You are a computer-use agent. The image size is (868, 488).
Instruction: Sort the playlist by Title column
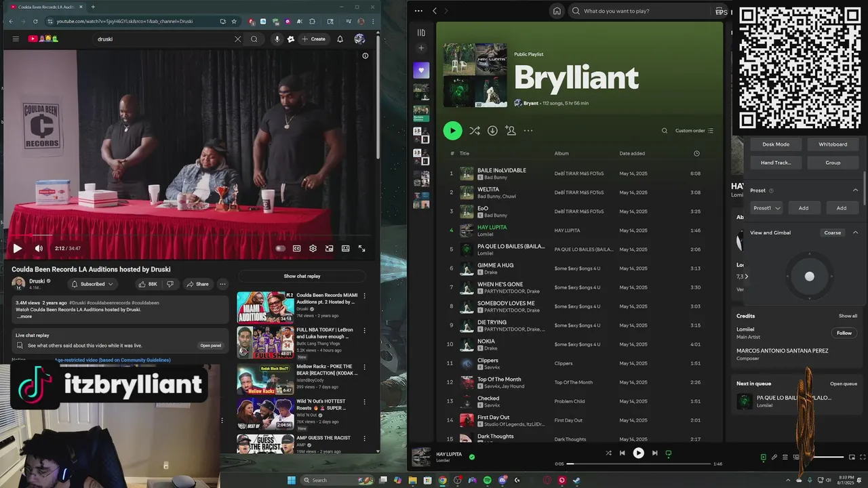pyautogui.click(x=465, y=153)
